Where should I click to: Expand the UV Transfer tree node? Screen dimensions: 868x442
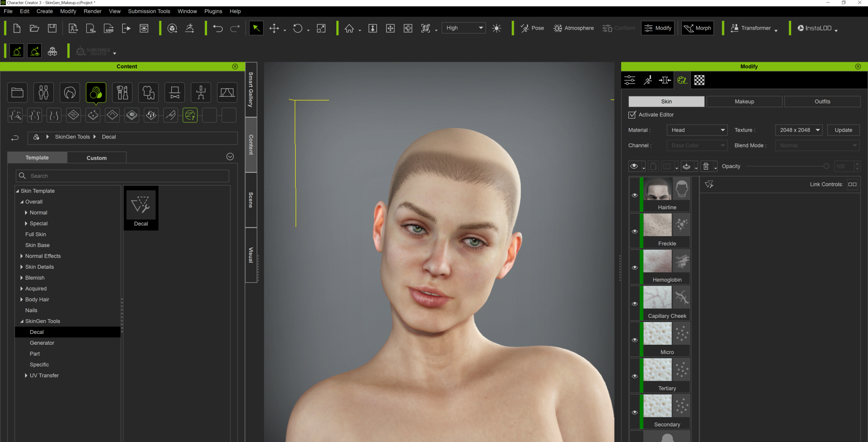coord(26,376)
